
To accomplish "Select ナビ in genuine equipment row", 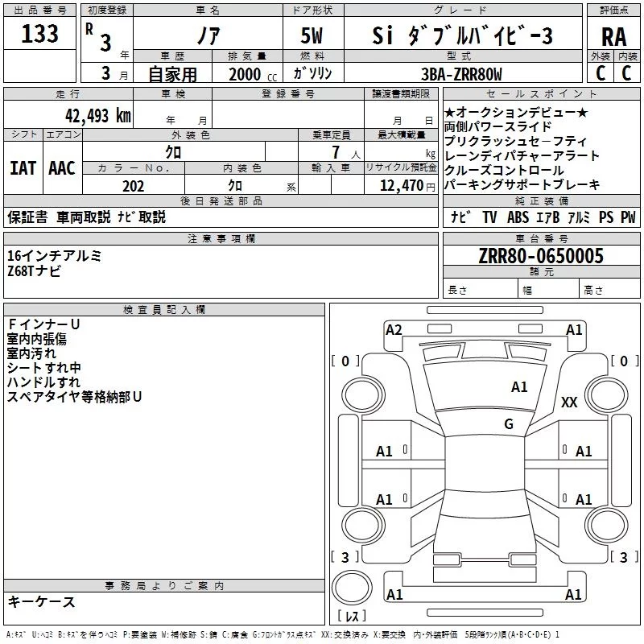I will pyautogui.click(x=460, y=217).
